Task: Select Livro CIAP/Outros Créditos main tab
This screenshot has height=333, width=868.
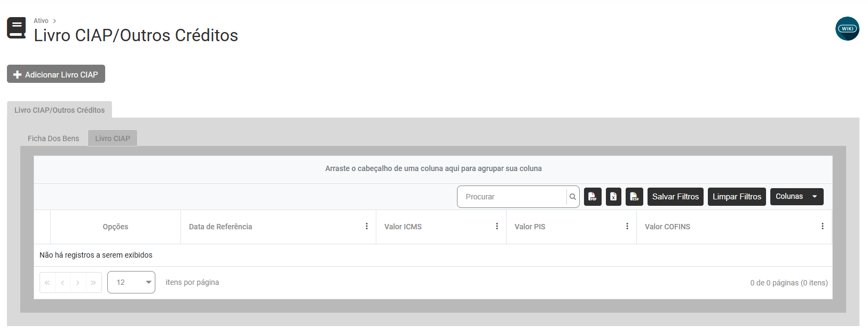Action: (x=59, y=110)
